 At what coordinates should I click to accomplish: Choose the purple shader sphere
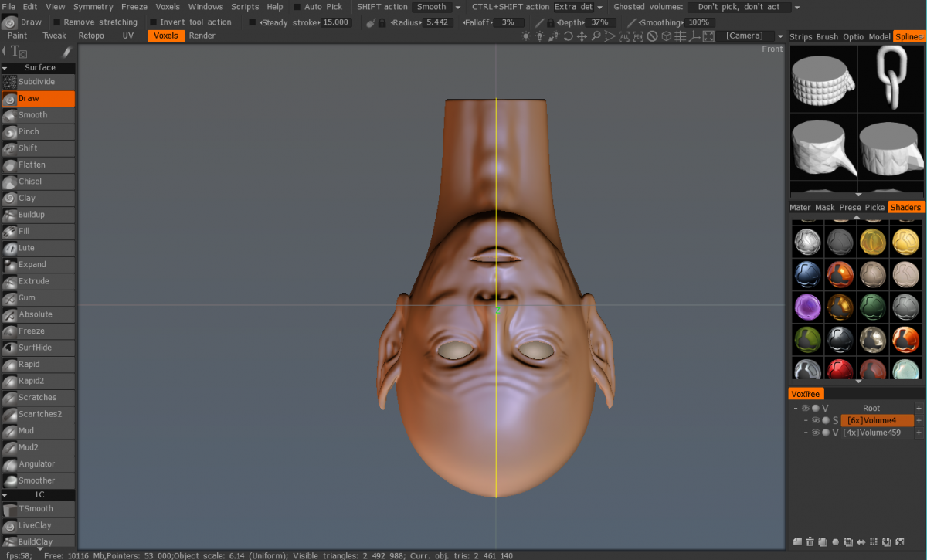[806, 307]
